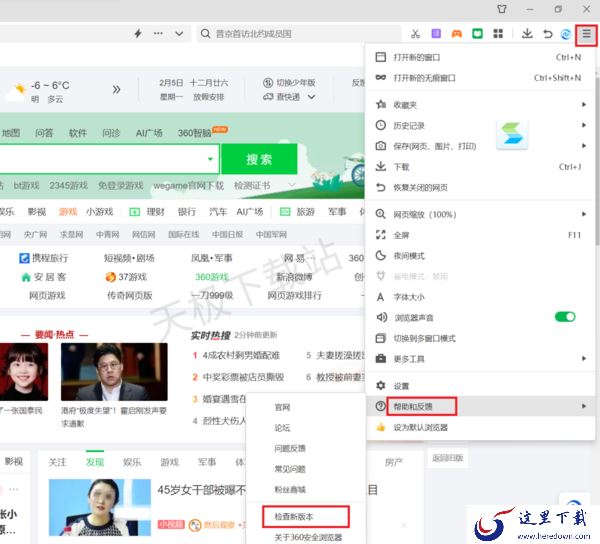
Task: Open downloads via toolbar download icon
Action: tap(527, 34)
